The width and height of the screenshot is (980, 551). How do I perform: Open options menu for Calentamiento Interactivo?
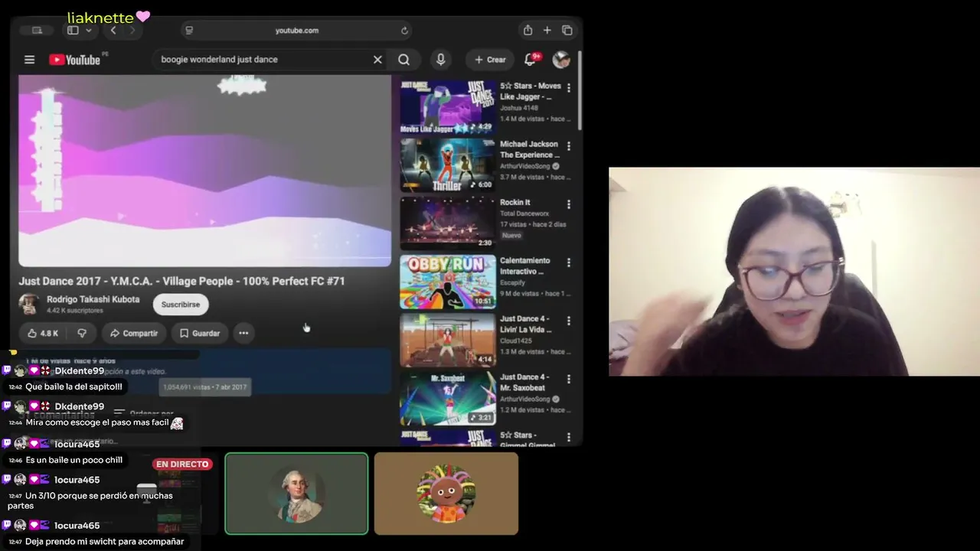tap(568, 262)
